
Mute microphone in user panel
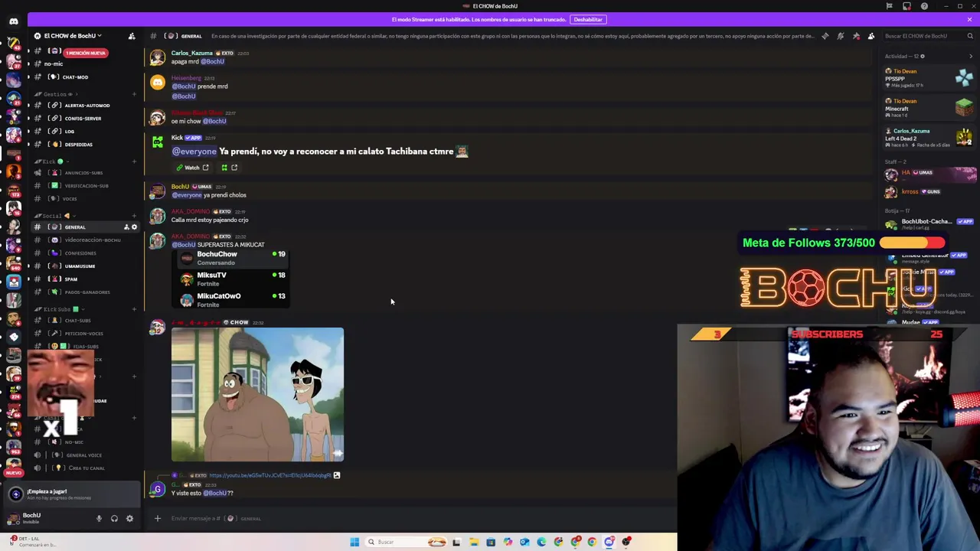[x=99, y=519]
